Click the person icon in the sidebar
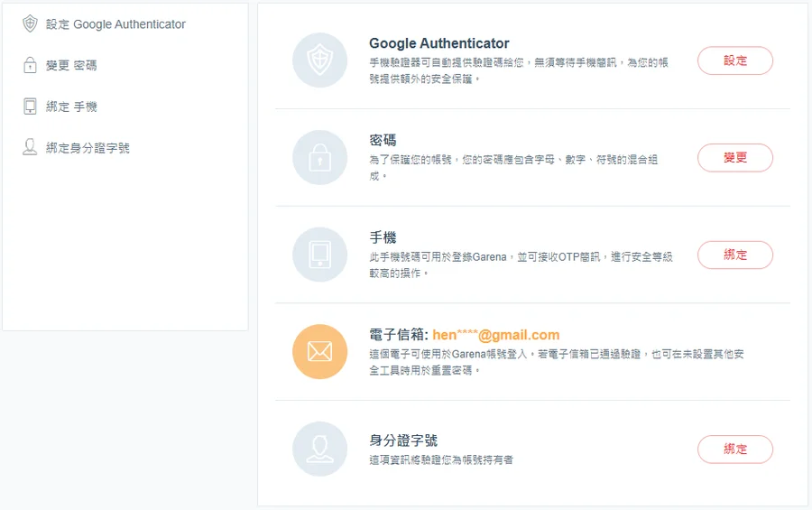The image size is (812, 510). pos(30,147)
